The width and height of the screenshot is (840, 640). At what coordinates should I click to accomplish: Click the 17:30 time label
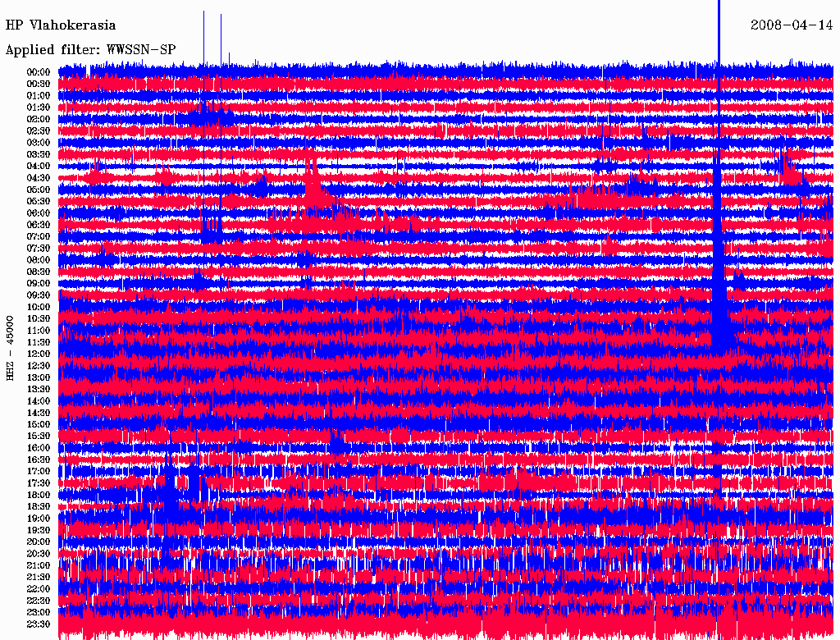point(39,483)
